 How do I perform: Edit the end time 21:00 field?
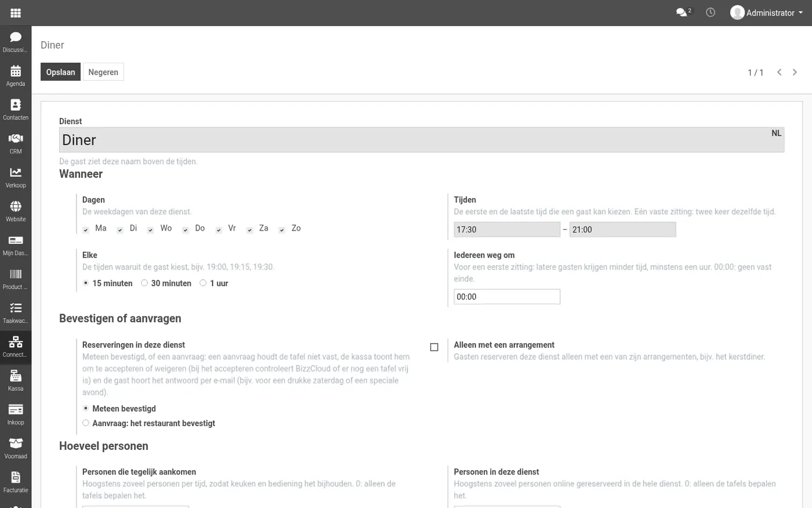[622, 229]
